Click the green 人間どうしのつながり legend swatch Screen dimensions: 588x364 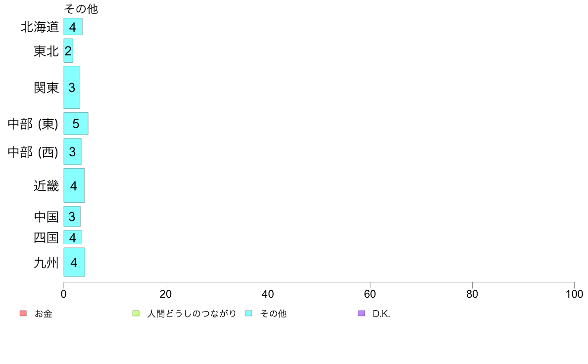pyautogui.click(x=136, y=314)
